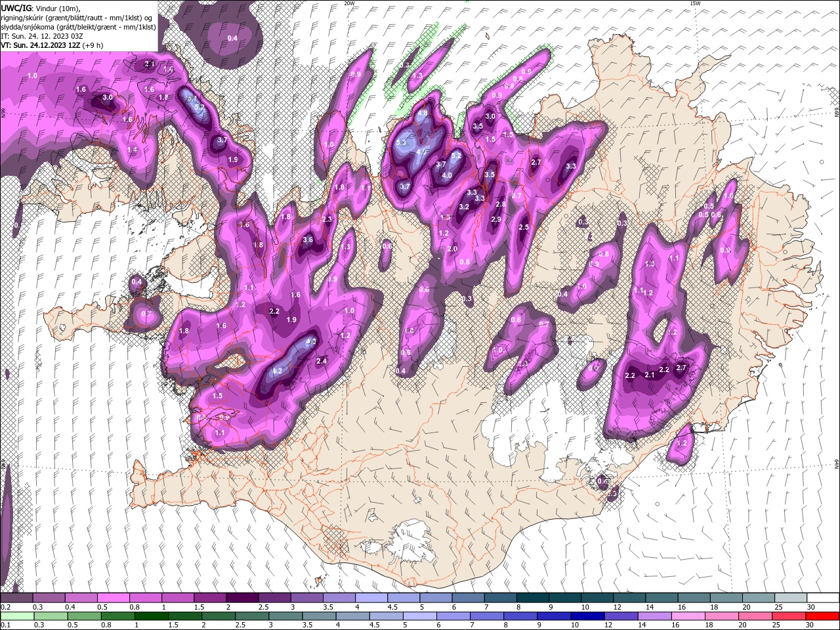Click the light lavender swatch labeled 4 in upper legend

(x=371, y=598)
